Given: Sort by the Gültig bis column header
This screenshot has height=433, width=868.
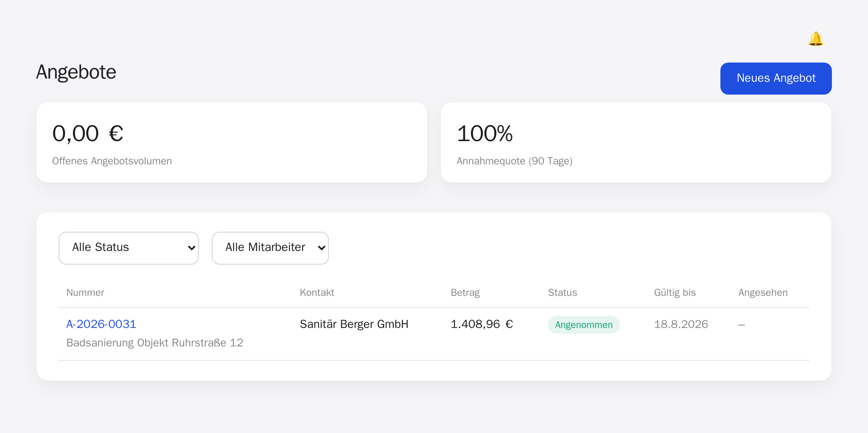Looking at the screenshot, I should (x=675, y=293).
